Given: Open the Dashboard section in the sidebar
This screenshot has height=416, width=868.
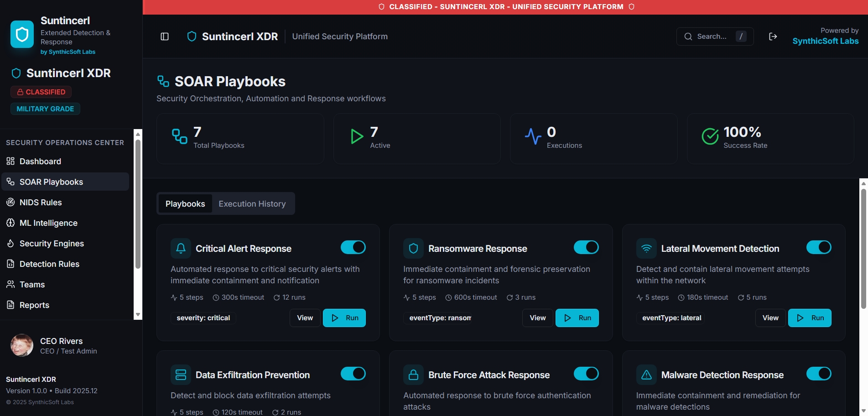Looking at the screenshot, I should (40, 161).
